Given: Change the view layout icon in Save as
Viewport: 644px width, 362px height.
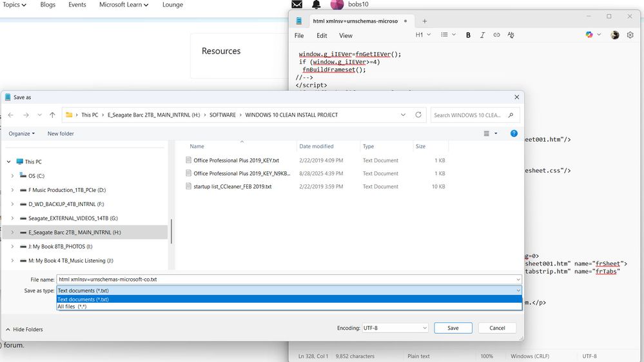Looking at the screenshot, I should click(x=486, y=133).
